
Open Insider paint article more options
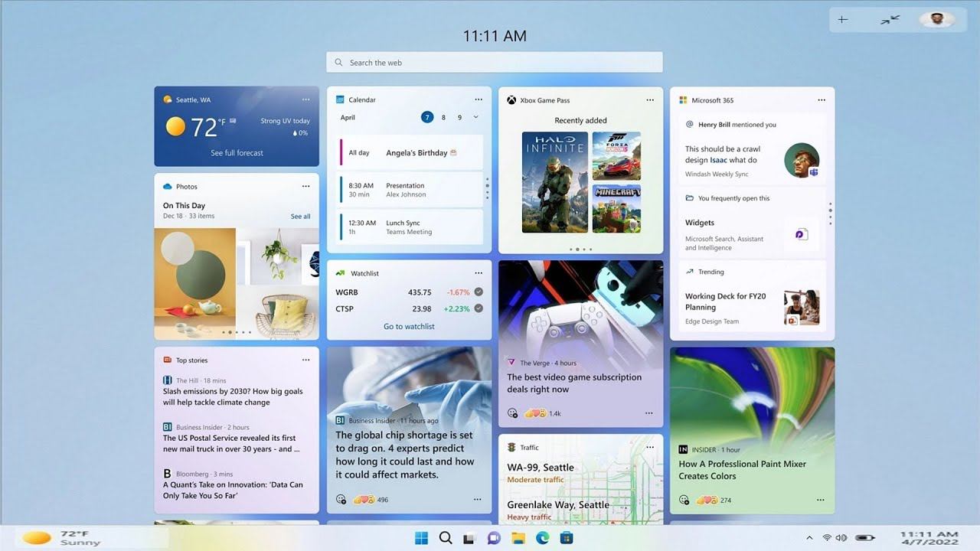[x=821, y=500]
